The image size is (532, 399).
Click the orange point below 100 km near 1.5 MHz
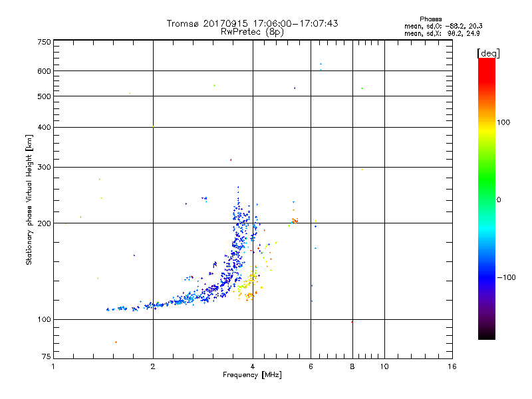click(116, 342)
